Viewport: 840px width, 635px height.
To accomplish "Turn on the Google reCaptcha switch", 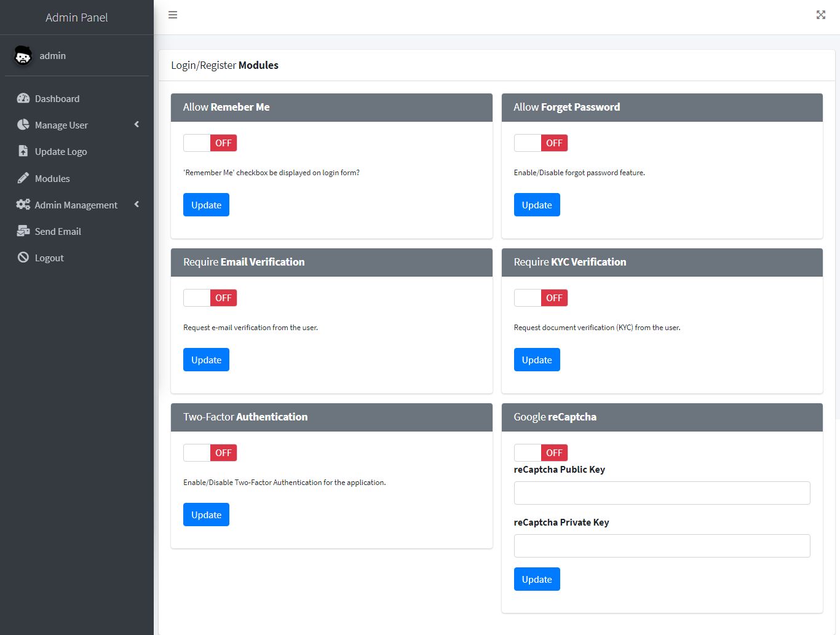I will point(541,452).
